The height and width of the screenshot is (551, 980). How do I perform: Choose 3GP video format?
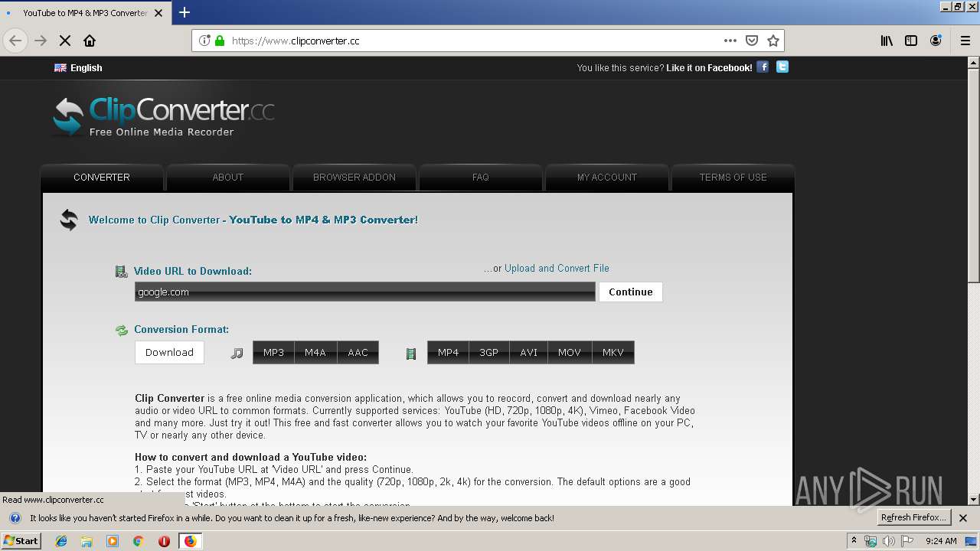point(488,352)
